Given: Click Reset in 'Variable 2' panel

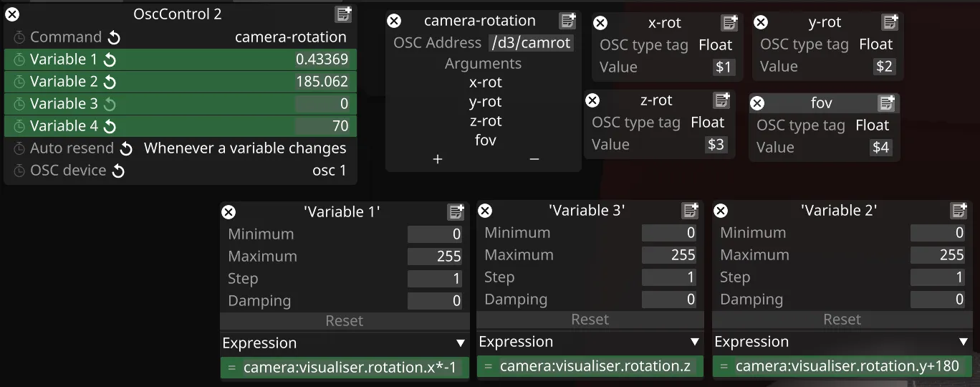Looking at the screenshot, I should (x=842, y=319).
